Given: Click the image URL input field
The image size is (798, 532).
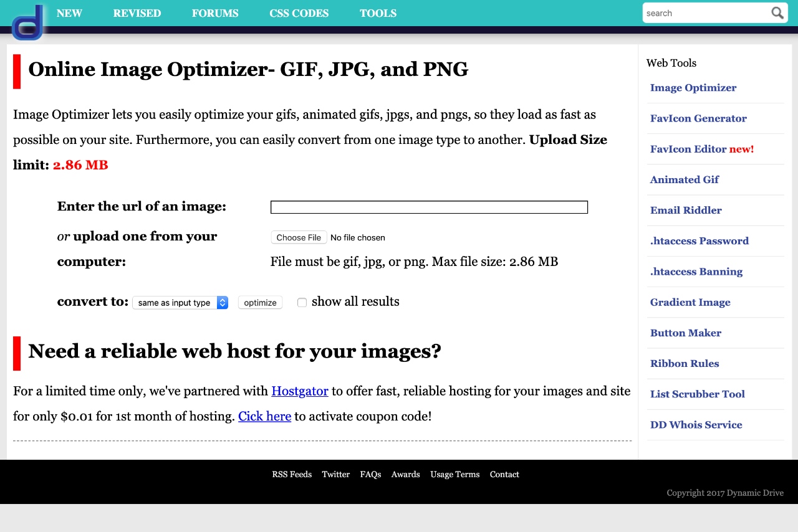Looking at the screenshot, I should pos(429,207).
